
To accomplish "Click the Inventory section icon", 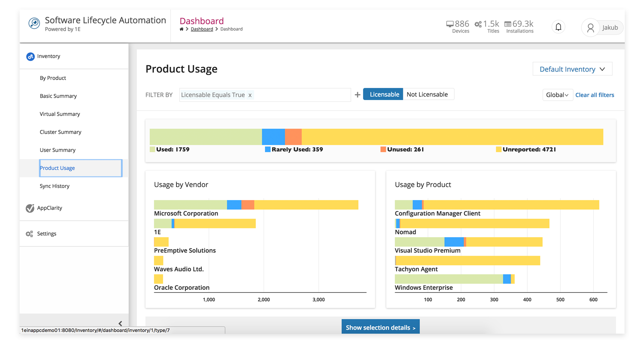I will pyautogui.click(x=30, y=56).
